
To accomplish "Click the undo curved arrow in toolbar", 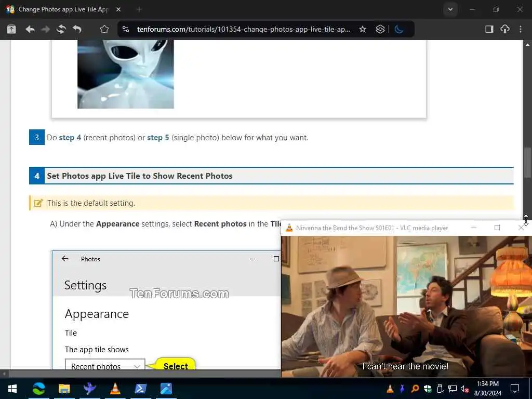I will pyautogui.click(x=77, y=30).
